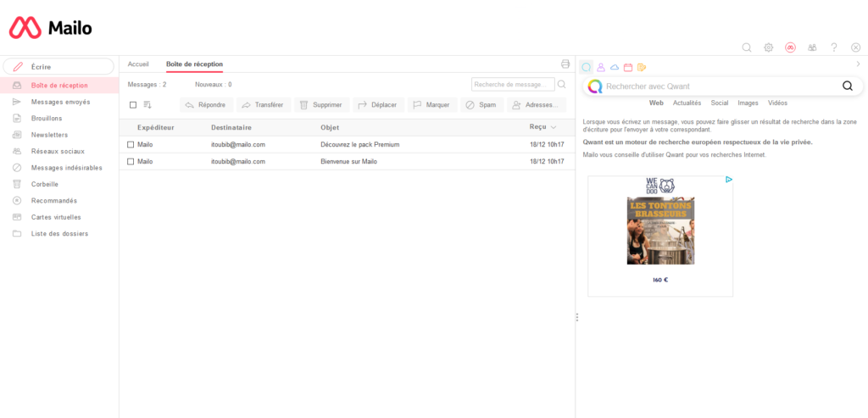Click the ad choices icon on advertisement
The width and height of the screenshot is (868, 418).
729,180
